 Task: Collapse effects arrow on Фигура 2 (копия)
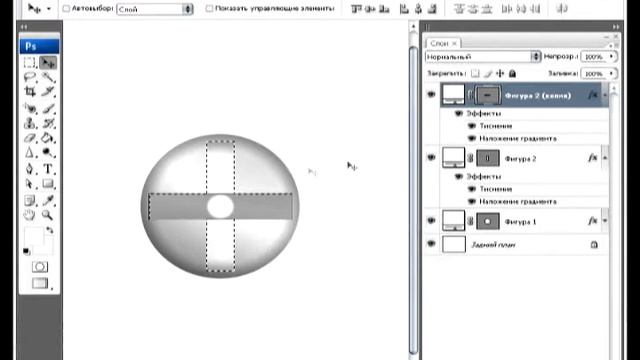[605, 95]
